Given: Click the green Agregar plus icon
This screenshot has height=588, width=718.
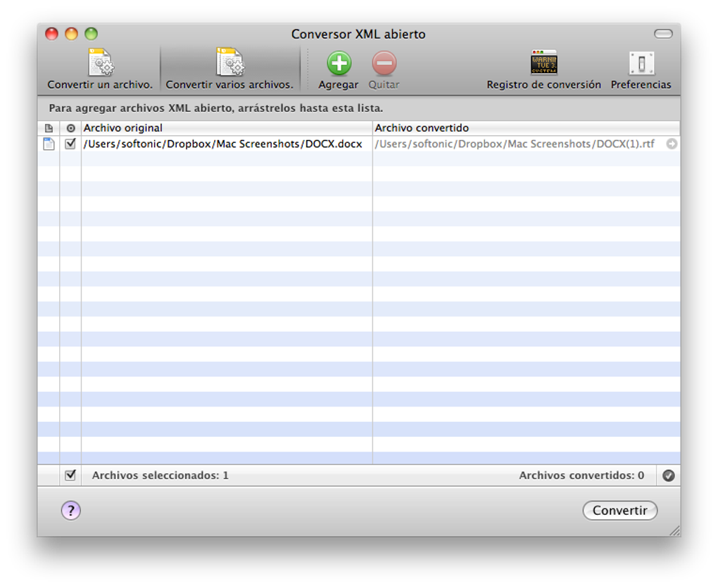Looking at the screenshot, I should [339, 63].
